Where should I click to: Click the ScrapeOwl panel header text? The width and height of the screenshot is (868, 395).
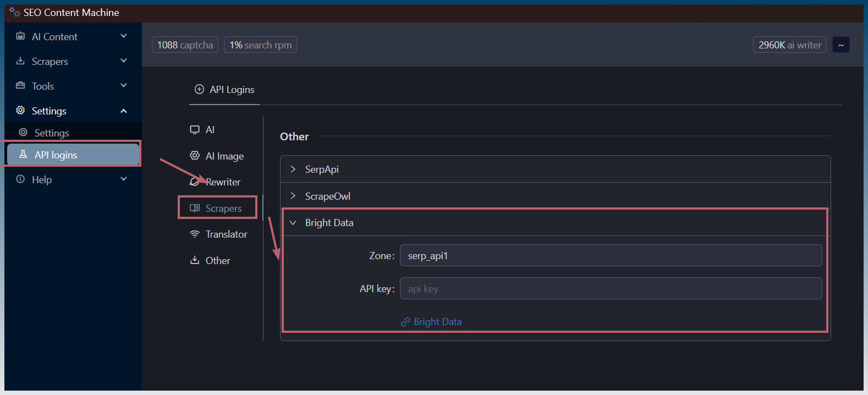coord(328,196)
